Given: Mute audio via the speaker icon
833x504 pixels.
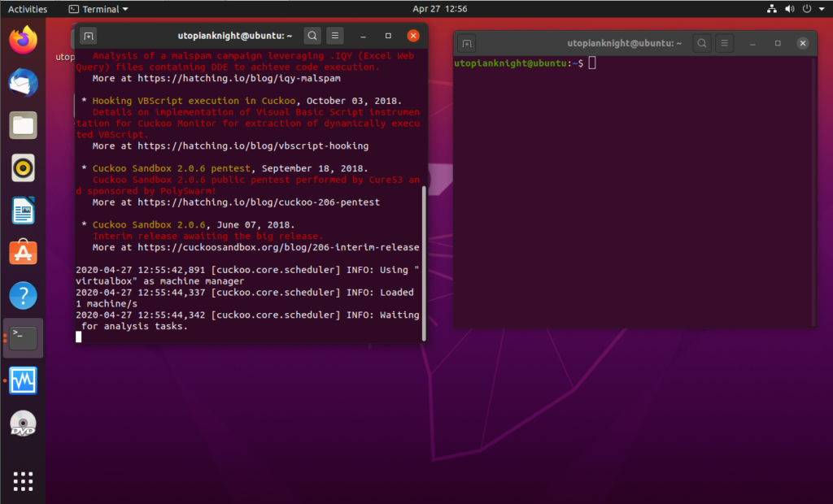Looking at the screenshot, I should point(789,7).
